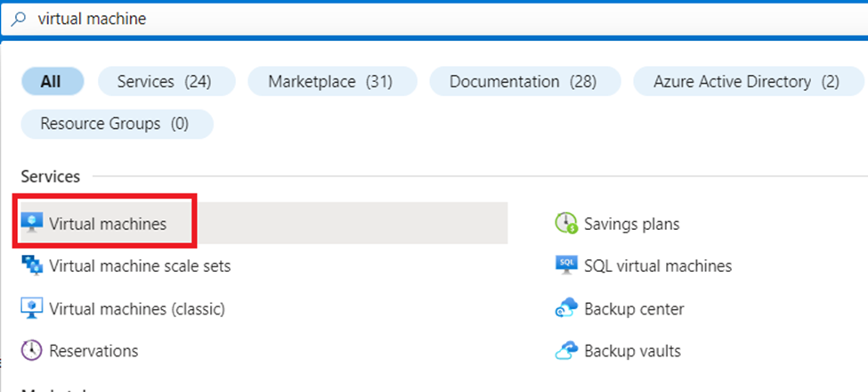
Task: Open Virtual machine scale sets
Action: 140,265
